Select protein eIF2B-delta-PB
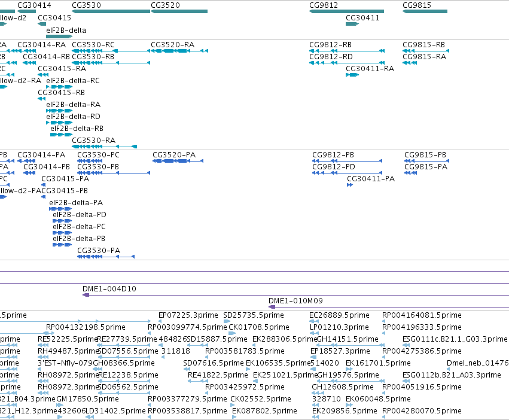 pyautogui.click(x=79, y=239)
